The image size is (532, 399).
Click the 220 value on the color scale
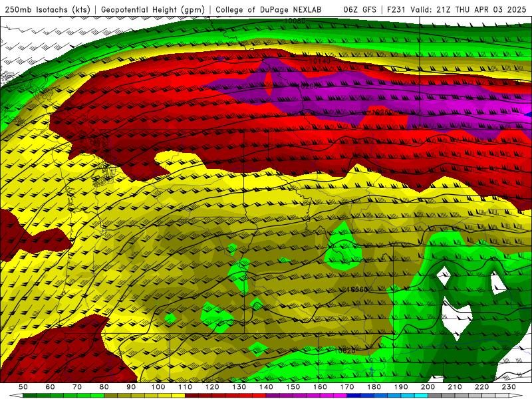click(x=482, y=387)
